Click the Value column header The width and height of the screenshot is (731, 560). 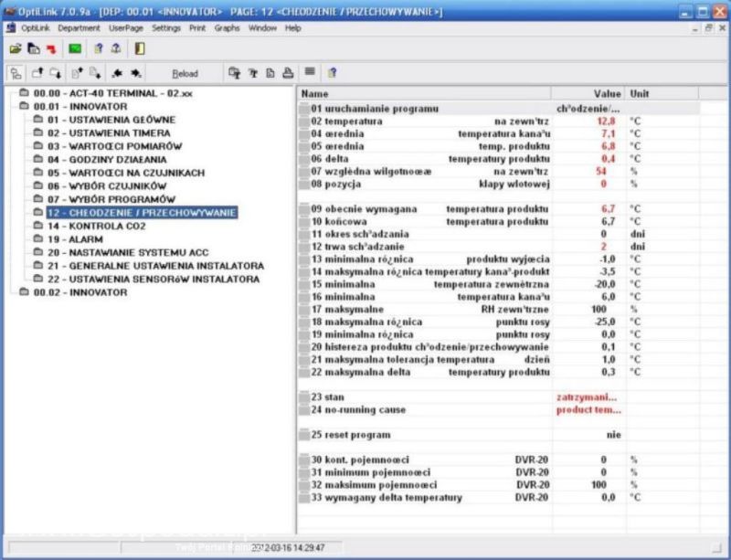click(x=588, y=94)
